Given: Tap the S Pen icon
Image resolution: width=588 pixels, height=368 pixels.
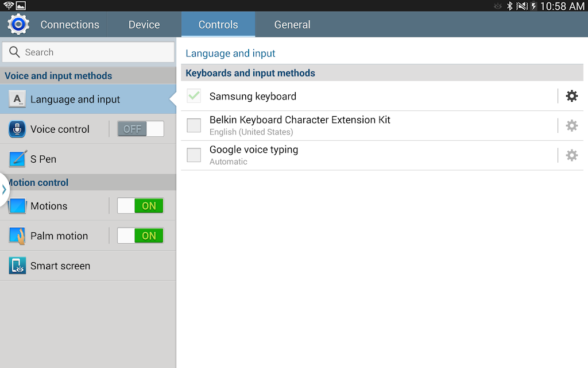Looking at the screenshot, I should click(18, 159).
